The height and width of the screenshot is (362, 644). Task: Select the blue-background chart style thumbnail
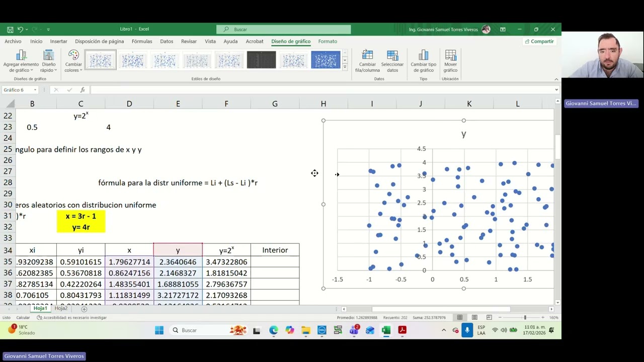[326, 60]
